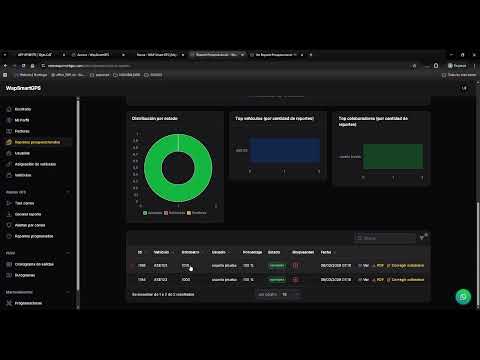Bookmark the page with the star icon

pyautogui.click(x=414, y=66)
